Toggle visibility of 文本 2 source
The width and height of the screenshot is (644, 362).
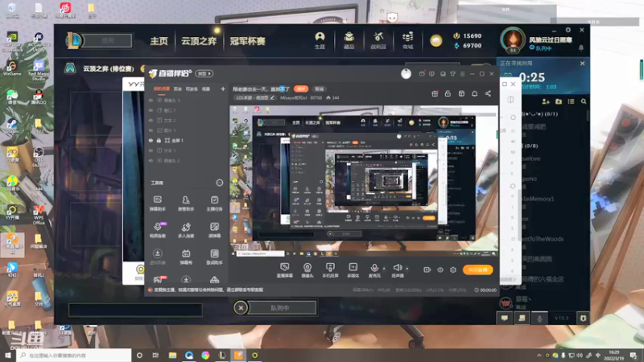pyautogui.click(x=151, y=120)
